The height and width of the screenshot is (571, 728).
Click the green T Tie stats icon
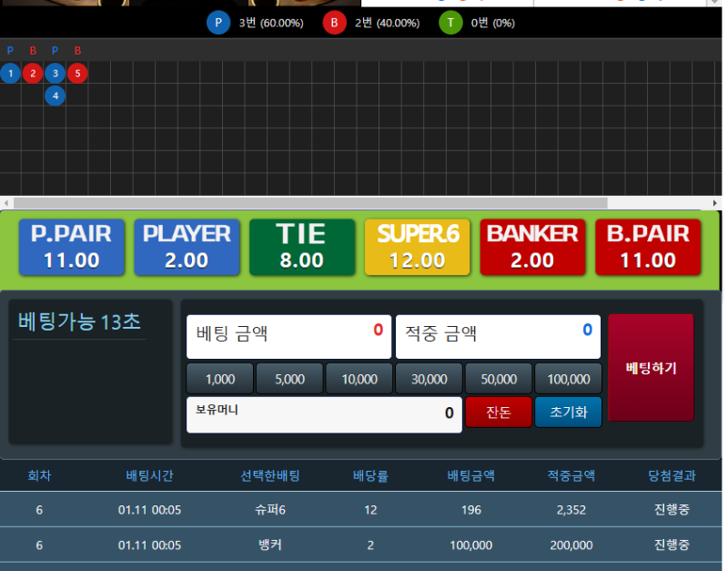click(x=450, y=23)
